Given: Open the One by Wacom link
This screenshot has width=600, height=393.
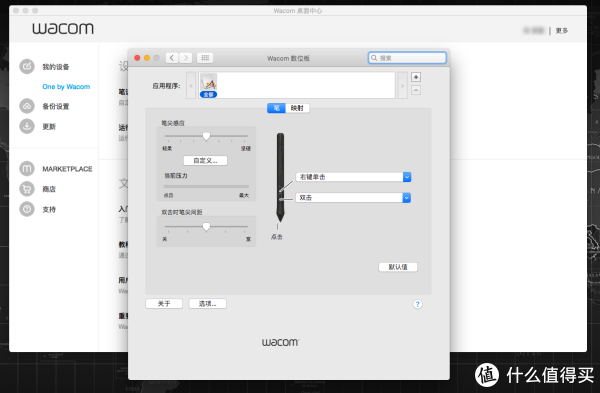Looking at the screenshot, I should [66, 86].
